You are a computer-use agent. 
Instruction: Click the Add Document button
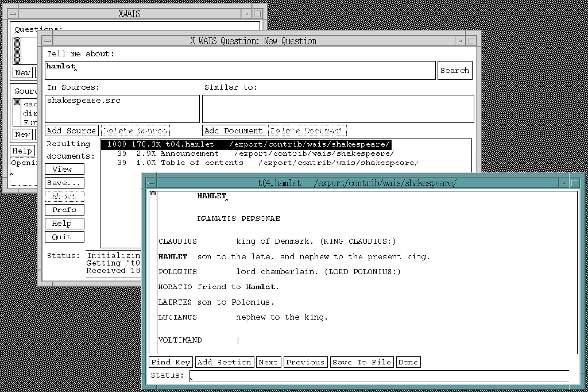coord(234,131)
